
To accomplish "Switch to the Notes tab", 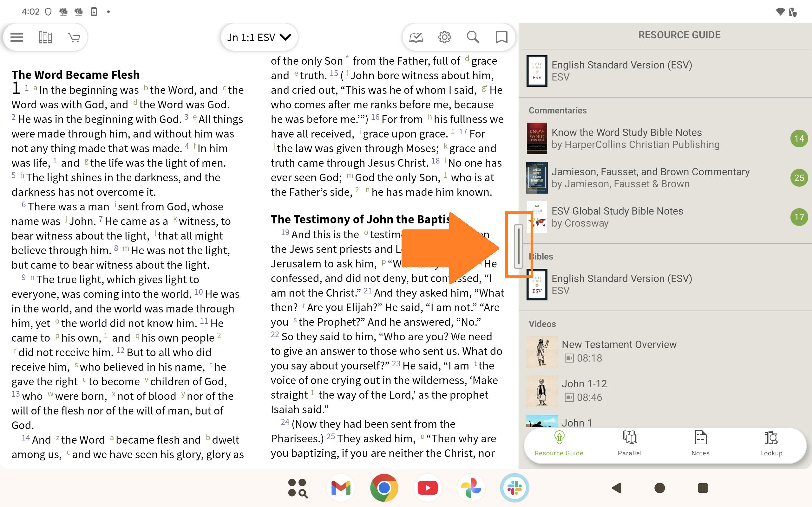I will [700, 443].
